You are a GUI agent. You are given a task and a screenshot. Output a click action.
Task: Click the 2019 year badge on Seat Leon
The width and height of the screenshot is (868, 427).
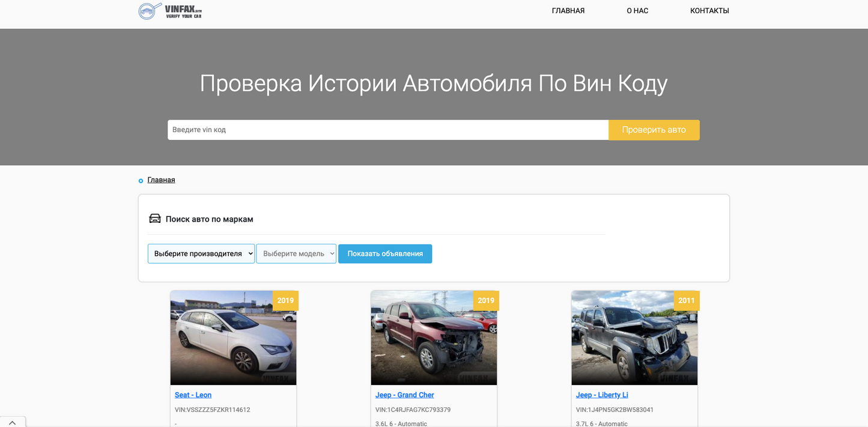pos(285,300)
